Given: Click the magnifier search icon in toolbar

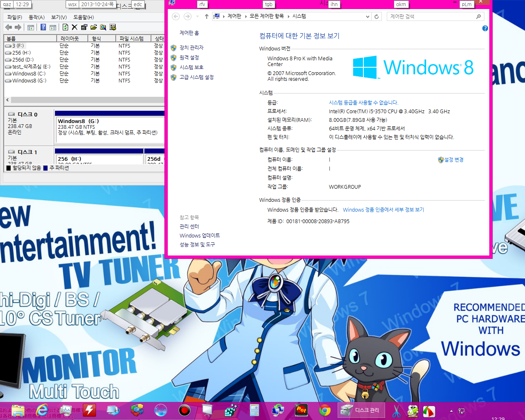Looking at the screenshot, I should pyautogui.click(x=103, y=27).
